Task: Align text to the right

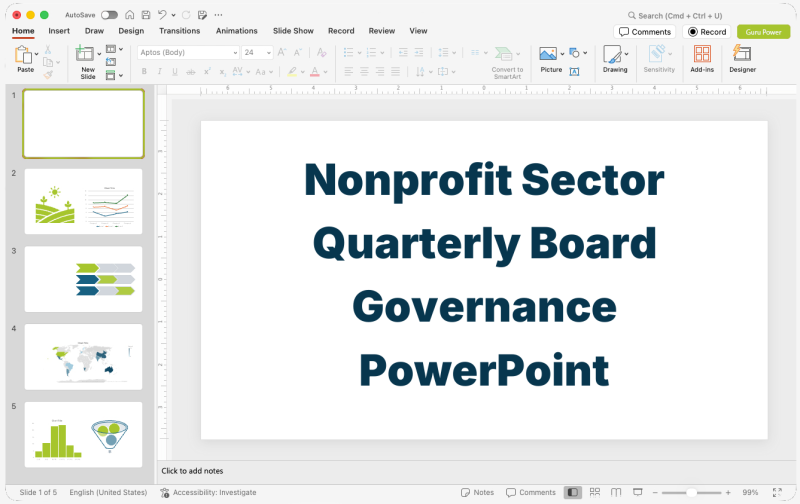Action: pyautogui.click(x=380, y=72)
